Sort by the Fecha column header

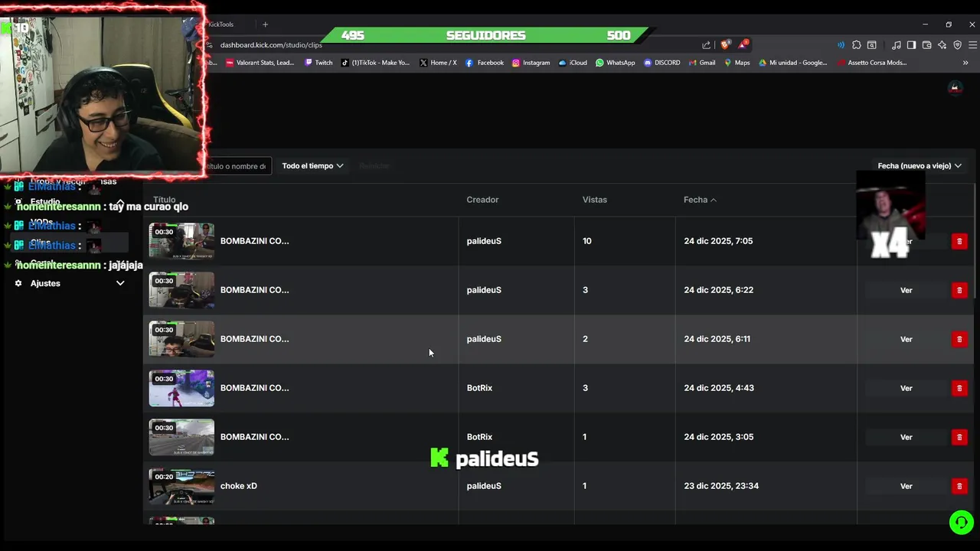[700, 200]
